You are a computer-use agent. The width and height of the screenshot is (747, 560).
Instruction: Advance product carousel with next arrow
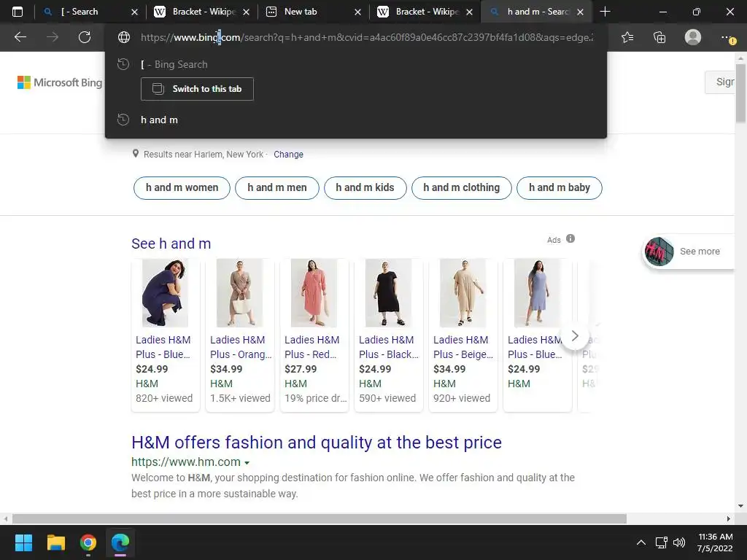tap(575, 335)
